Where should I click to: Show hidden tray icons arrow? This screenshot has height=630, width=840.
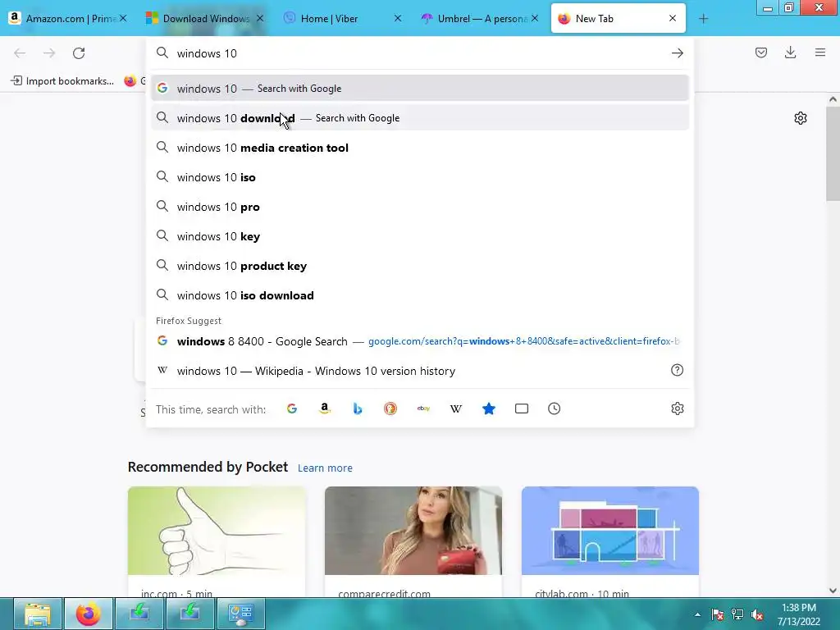tap(697, 614)
